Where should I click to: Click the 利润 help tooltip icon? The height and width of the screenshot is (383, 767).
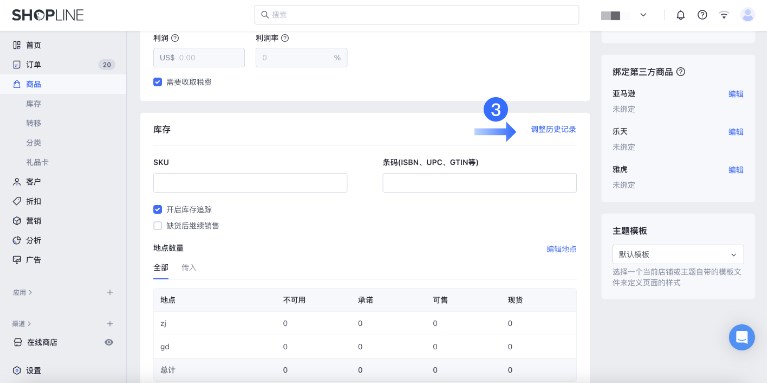click(x=175, y=38)
